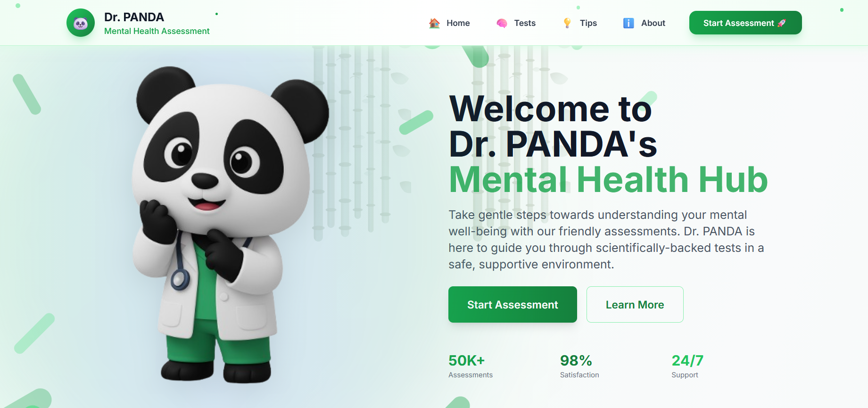Click the house icon beside Home
The image size is (868, 408).
(434, 23)
